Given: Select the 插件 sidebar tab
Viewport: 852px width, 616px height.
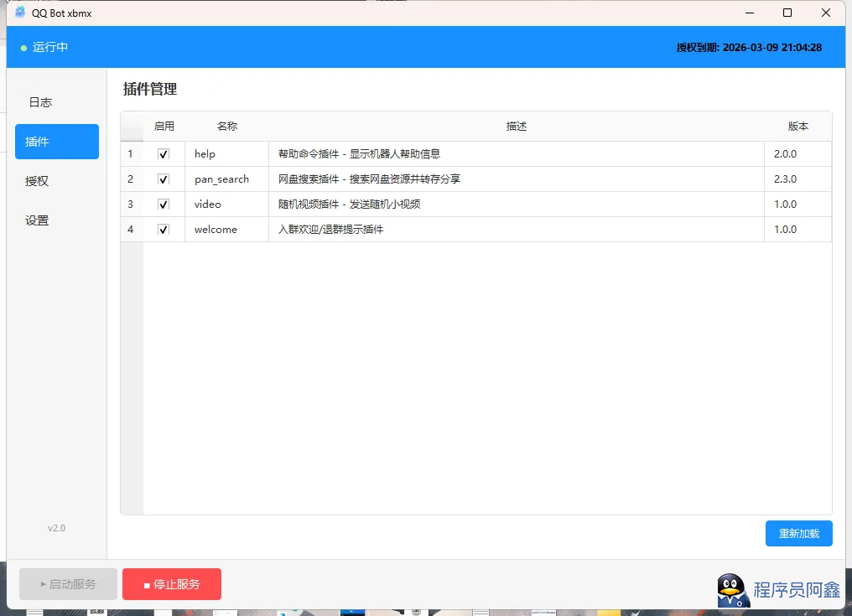Looking at the screenshot, I should coord(56,142).
